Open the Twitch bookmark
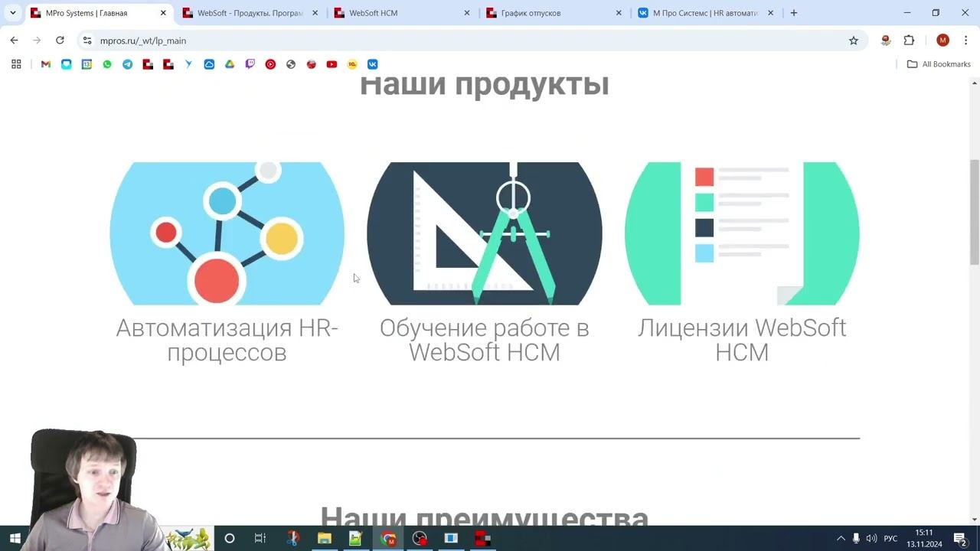The image size is (980, 551). (x=250, y=64)
